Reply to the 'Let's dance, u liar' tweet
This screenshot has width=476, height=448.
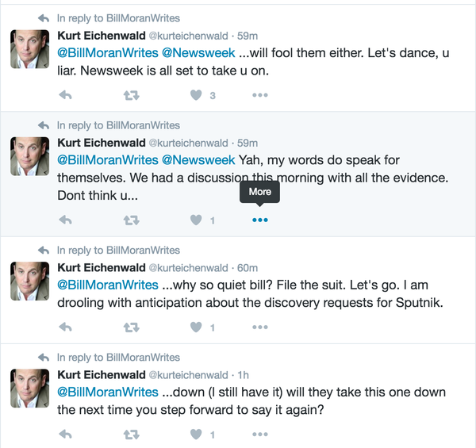click(x=65, y=95)
